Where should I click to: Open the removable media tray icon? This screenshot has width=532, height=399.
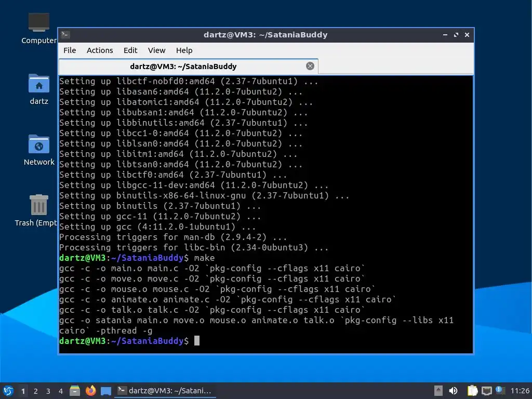[438, 391]
